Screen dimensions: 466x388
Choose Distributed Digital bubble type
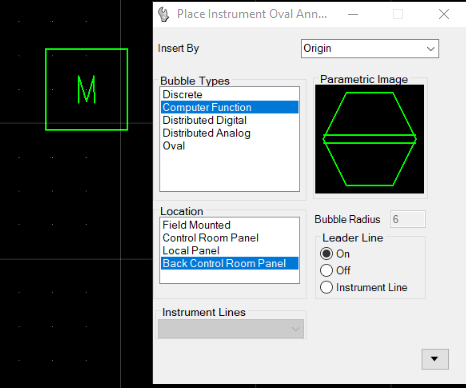tap(229, 120)
